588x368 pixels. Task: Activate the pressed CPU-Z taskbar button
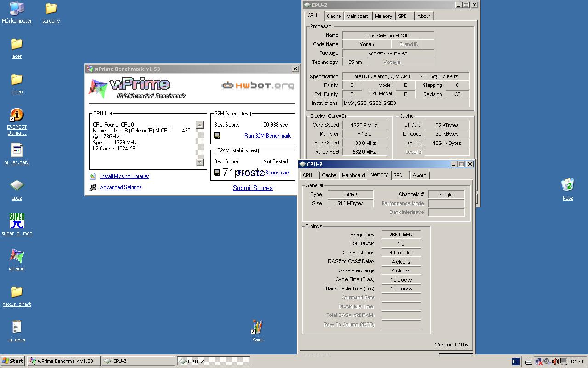click(214, 361)
